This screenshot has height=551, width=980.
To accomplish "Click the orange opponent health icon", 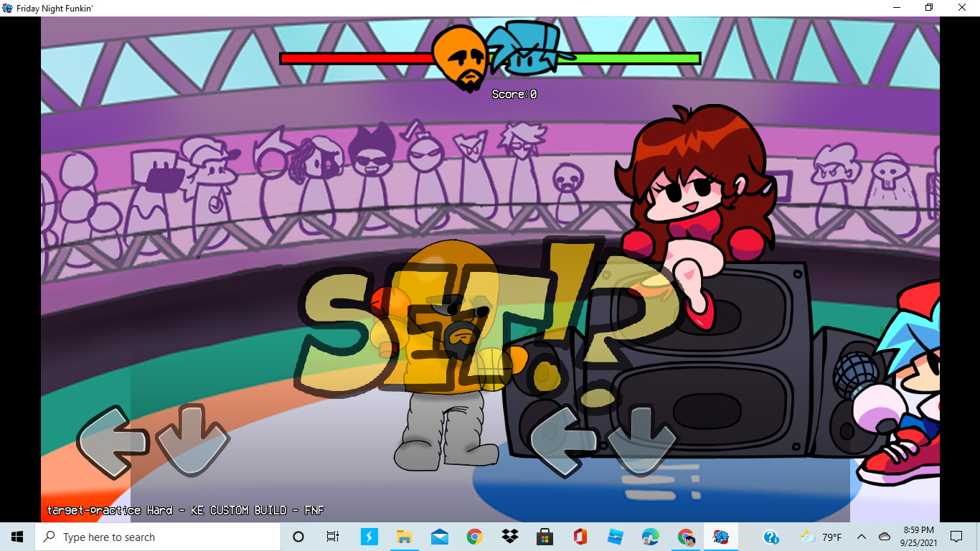I will point(461,57).
